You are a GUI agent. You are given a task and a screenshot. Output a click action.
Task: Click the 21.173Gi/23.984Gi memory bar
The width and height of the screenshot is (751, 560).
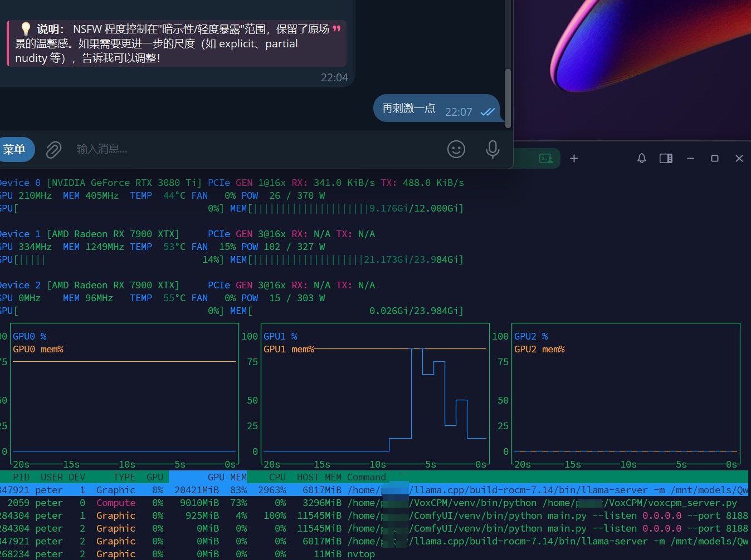(x=347, y=259)
